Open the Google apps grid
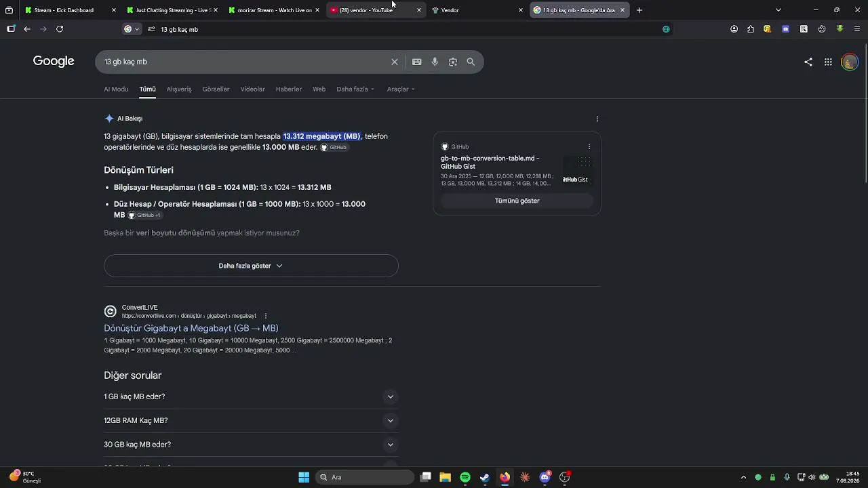The width and height of the screenshot is (868, 488). tap(828, 62)
